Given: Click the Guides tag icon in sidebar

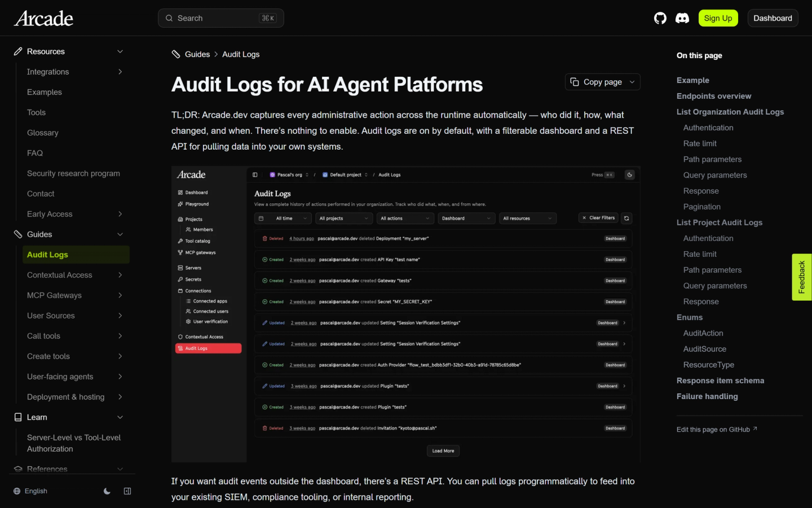Looking at the screenshot, I should coord(18,234).
